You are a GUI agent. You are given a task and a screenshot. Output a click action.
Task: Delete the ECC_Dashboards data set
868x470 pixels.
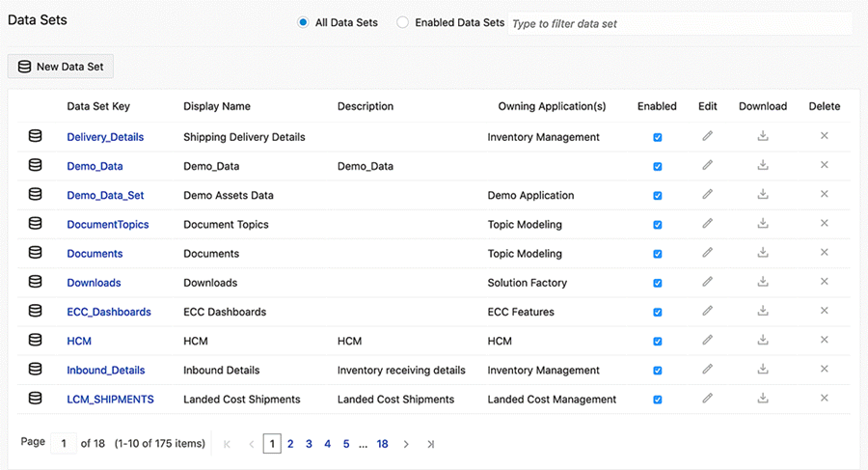[x=825, y=311]
